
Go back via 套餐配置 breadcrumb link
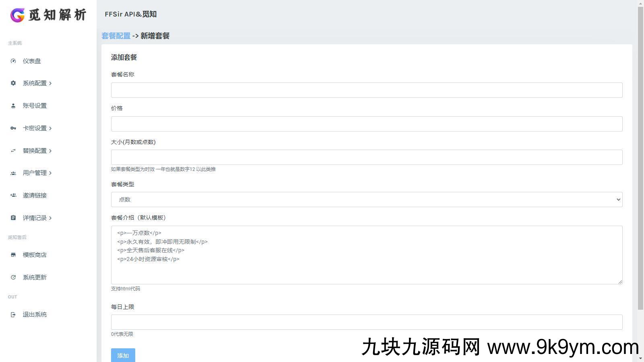pos(116,36)
